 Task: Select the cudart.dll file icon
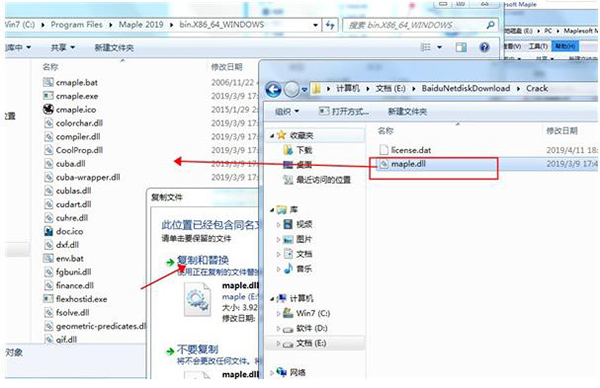coord(48,204)
